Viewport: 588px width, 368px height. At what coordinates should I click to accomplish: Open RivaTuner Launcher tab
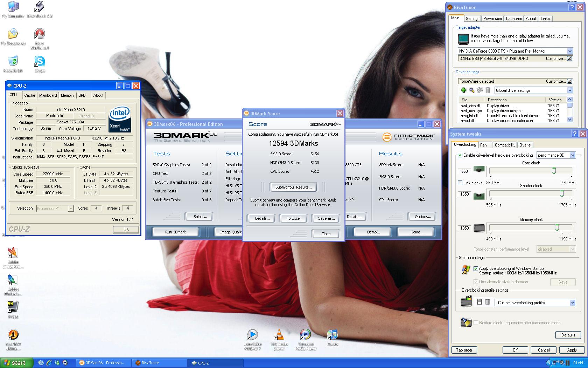click(x=514, y=19)
